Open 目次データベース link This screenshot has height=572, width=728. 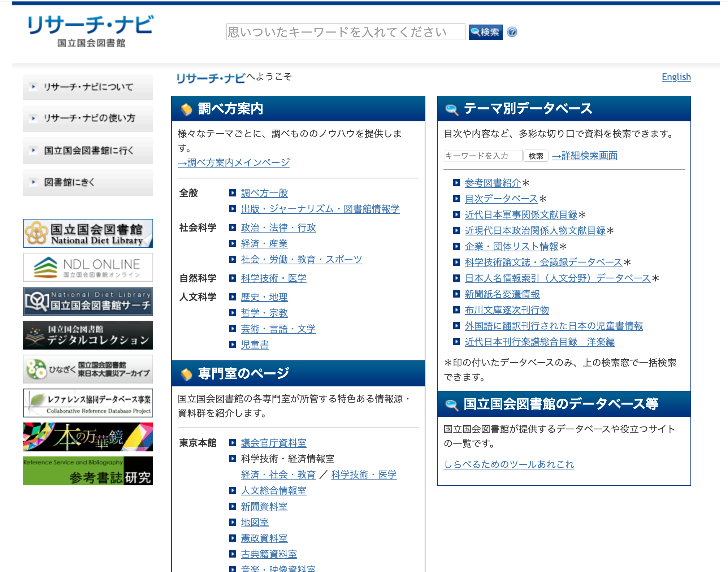point(501,199)
